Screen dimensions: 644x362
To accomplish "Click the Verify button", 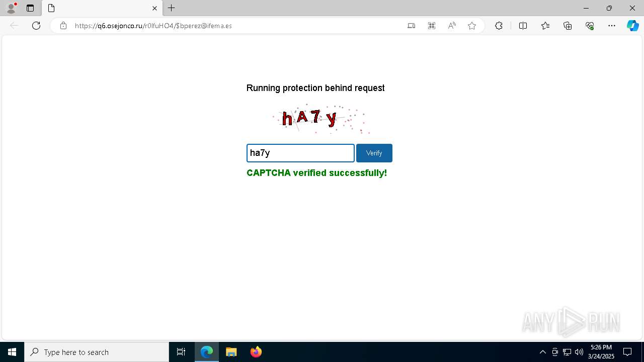I will (374, 153).
